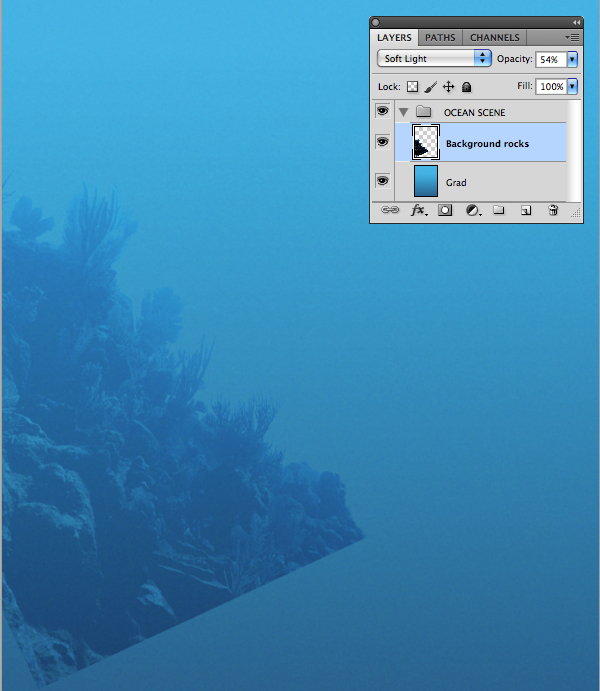Hide the Background rocks layer
The height and width of the screenshot is (691, 600).
pos(382,142)
